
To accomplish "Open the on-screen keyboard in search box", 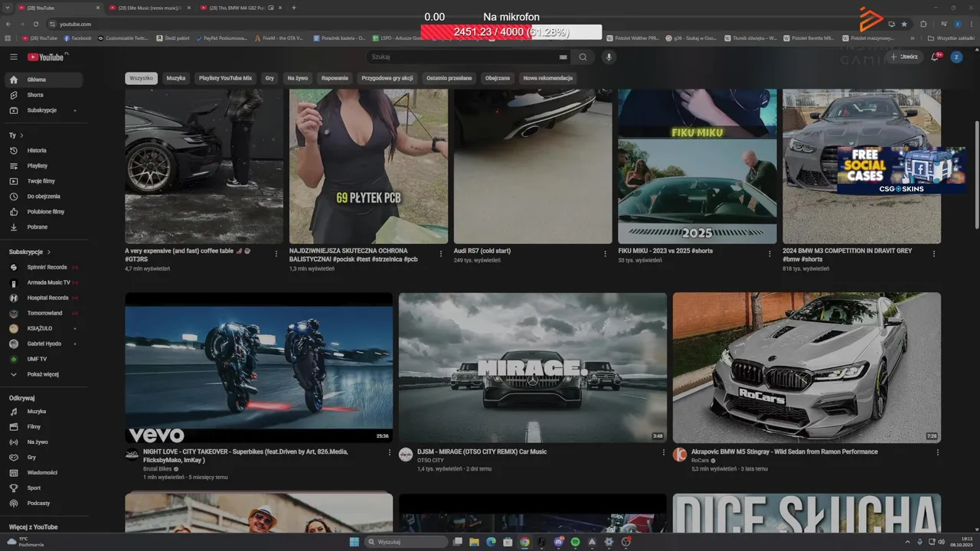I will click(563, 57).
